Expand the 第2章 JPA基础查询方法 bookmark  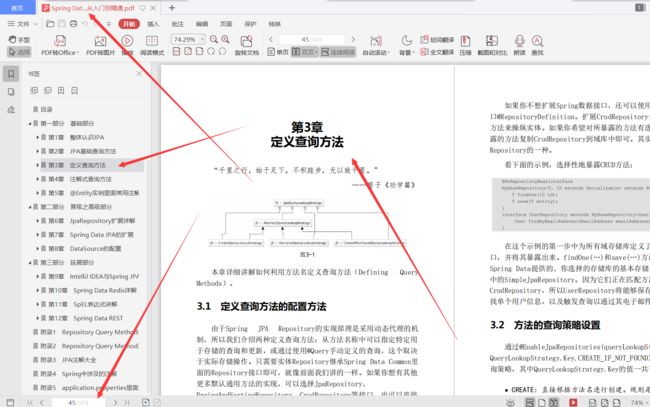[37, 151]
